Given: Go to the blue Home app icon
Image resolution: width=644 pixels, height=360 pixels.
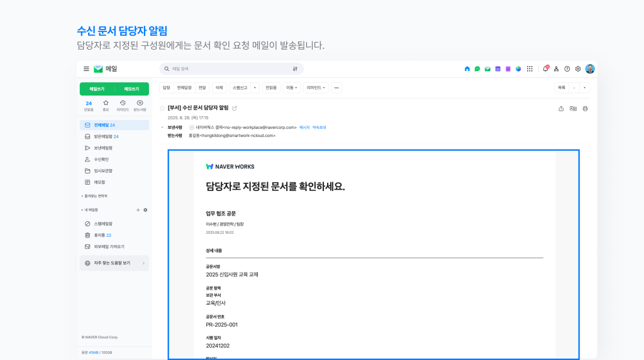Looking at the screenshot, I should pyautogui.click(x=467, y=69).
